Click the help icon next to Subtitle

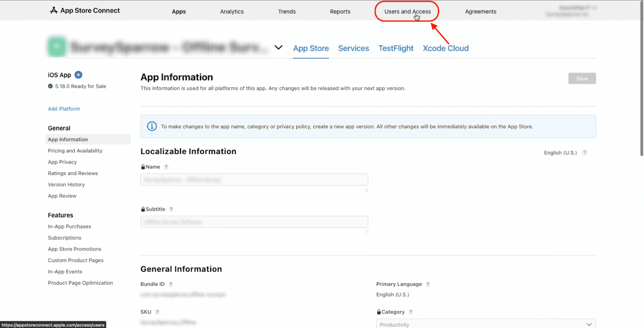click(x=171, y=209)
